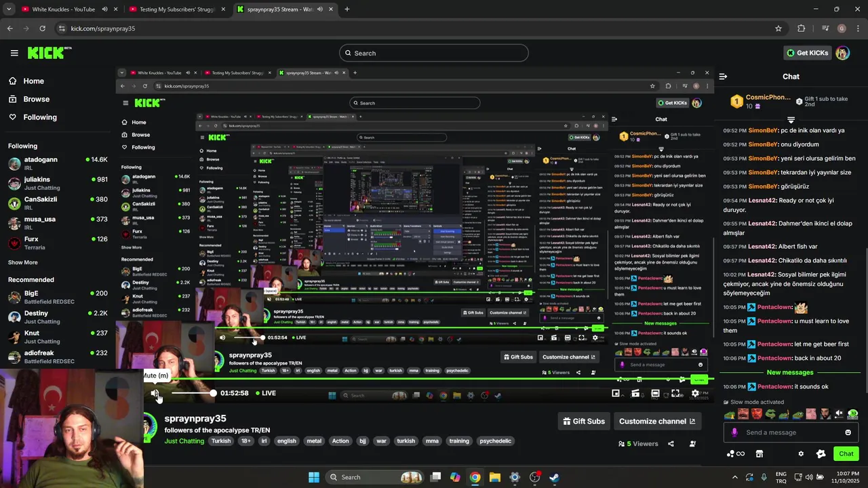The image size is (868, 488).
Task: Click the user icon next to share
Action: (692, 444)
